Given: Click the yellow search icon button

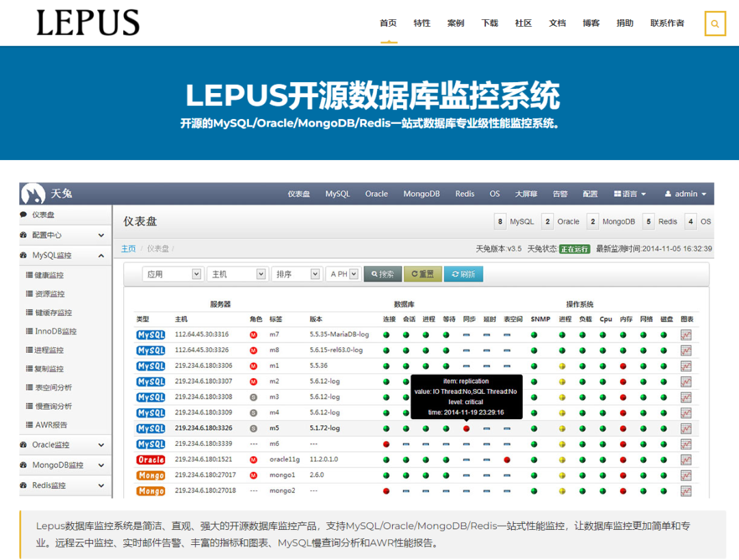Looking at the screenshot, I should 715,23.
